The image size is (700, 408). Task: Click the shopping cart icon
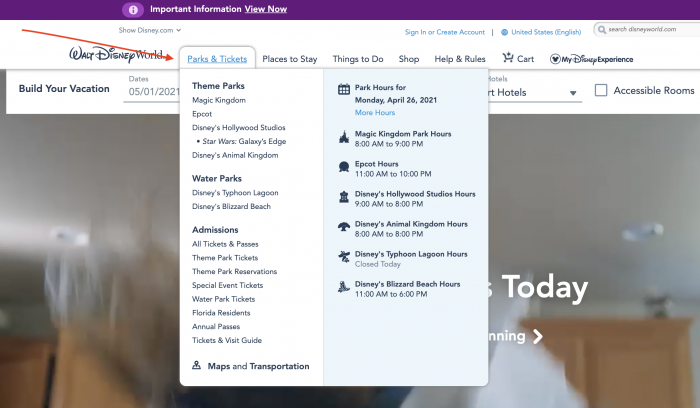click(x=508, y=58)
